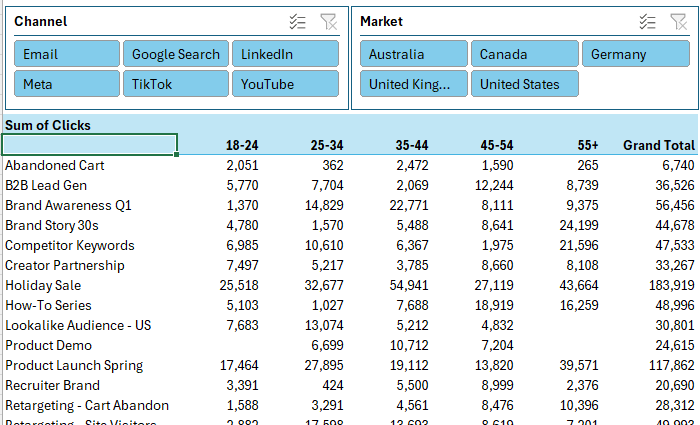Click empty 55+ cell for Product Demo

(558, 346)
